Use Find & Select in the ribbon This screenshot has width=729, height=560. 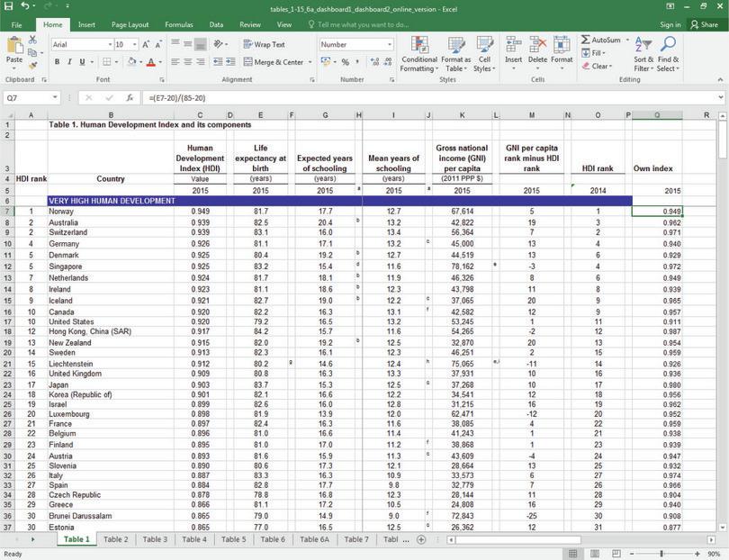pyautogui.click(x=667, y=51)
